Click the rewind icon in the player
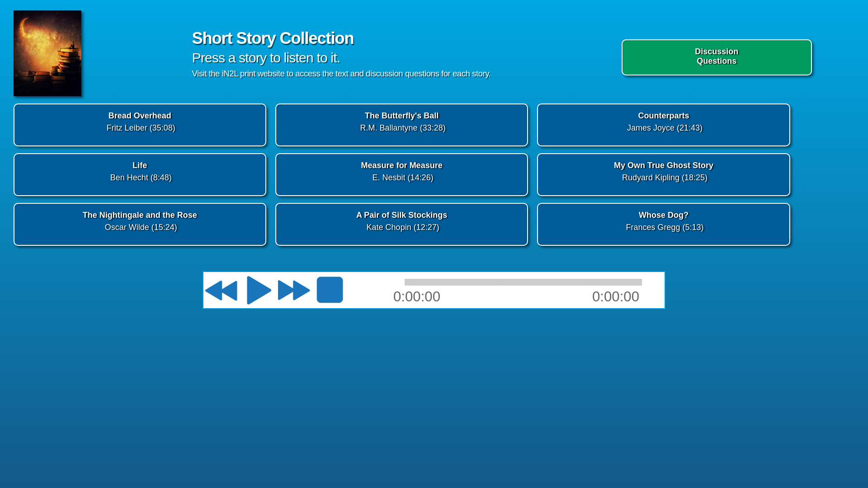Viewport: 868px width, 488px height. [x=221, y=291]
